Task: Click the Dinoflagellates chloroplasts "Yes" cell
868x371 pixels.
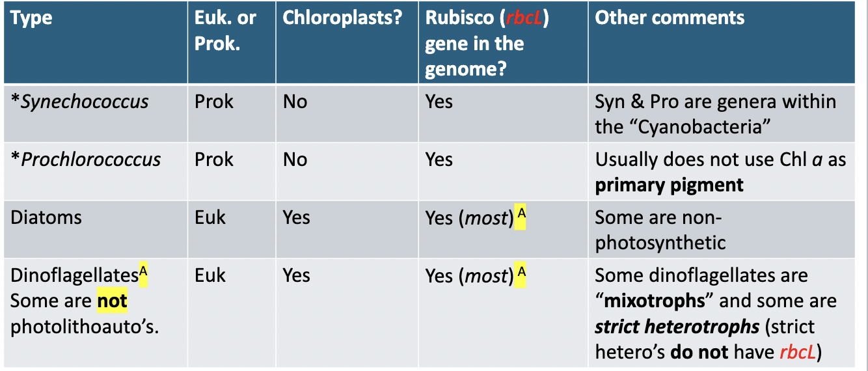Action: (x=297, y=275)
